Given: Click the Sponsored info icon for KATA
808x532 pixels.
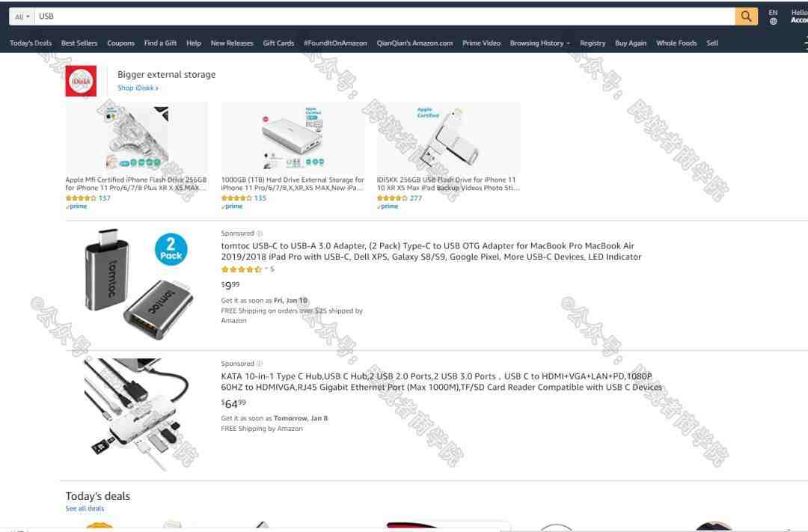Looking at the screenshot, I should [x=259, y=364].
